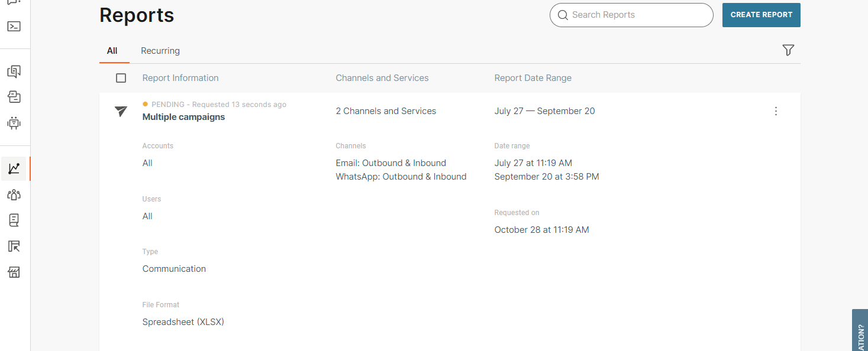Screen dimensions: 868x351
Task: Click the scroll document icon in sidebar
Action: 14,220
